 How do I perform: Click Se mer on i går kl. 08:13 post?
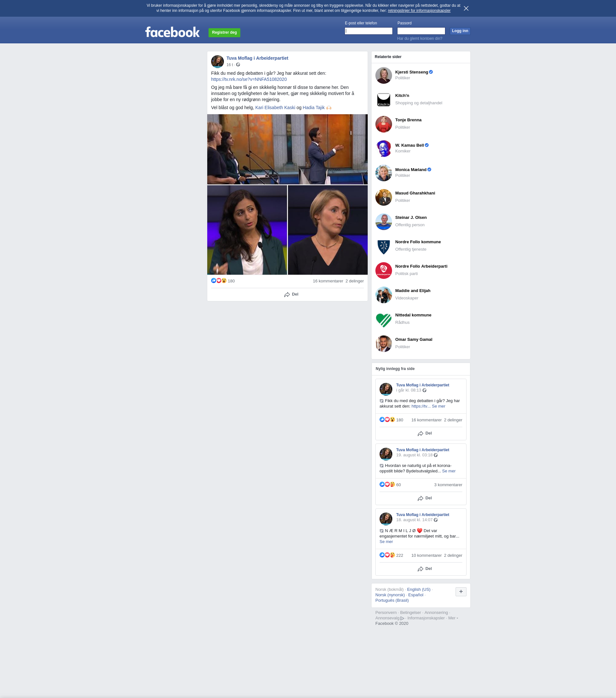click(439, 406)
